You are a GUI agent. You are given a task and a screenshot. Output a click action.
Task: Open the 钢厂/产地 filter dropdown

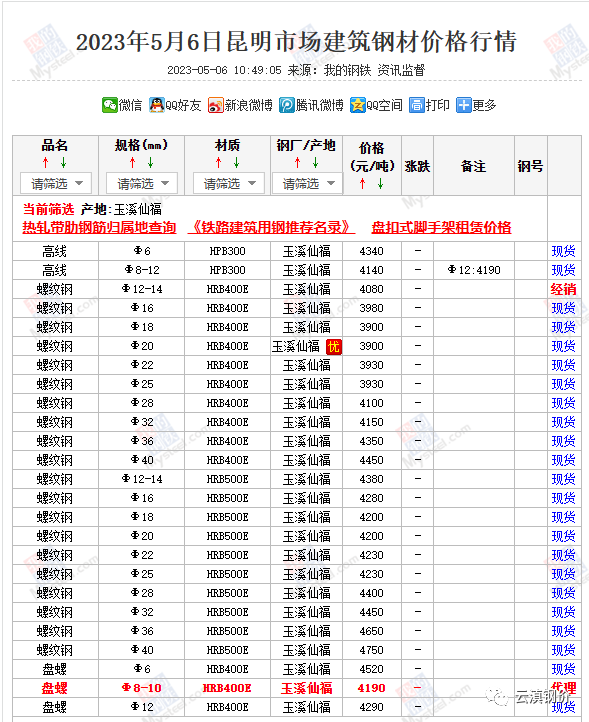tap(308, 183)
